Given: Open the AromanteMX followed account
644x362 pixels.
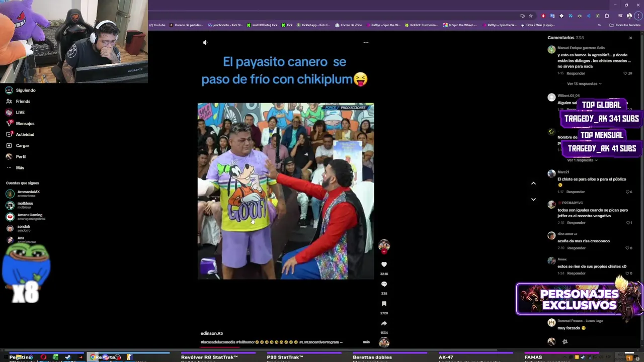Looking at the screenshot, I should click(23, 194).
